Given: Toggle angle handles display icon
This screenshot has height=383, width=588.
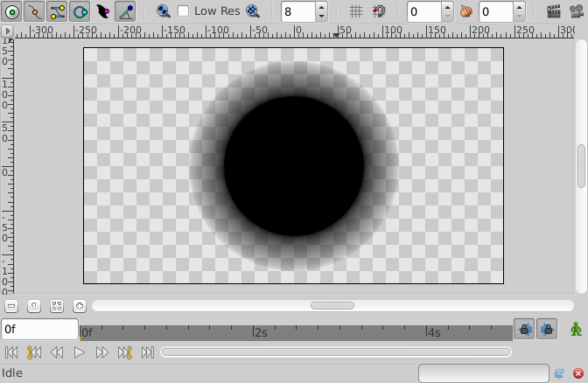Looking at the screenshot, I should click(x=125, y=11).
